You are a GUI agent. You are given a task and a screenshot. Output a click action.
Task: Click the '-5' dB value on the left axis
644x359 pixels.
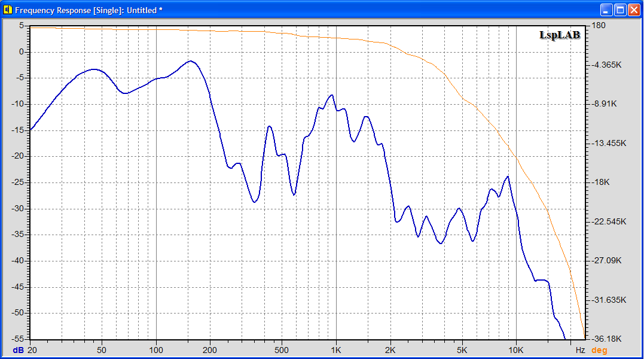pyautogui.click(x=19, y=78)
